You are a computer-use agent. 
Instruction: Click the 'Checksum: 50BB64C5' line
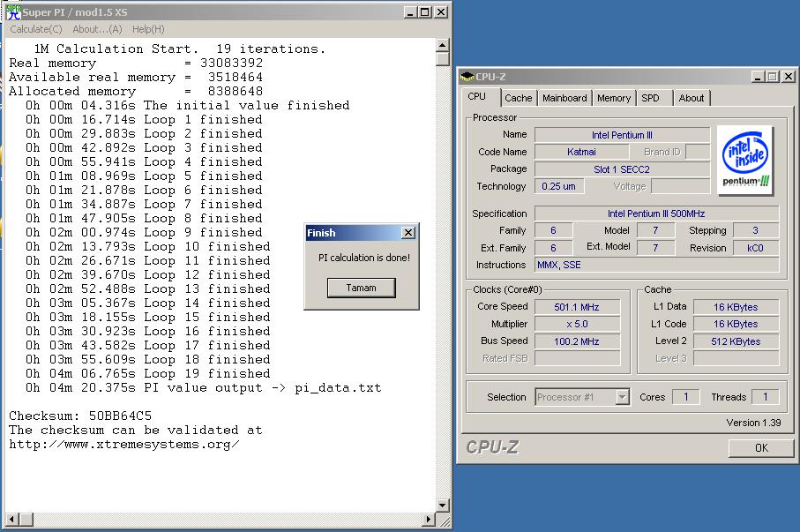80,416
